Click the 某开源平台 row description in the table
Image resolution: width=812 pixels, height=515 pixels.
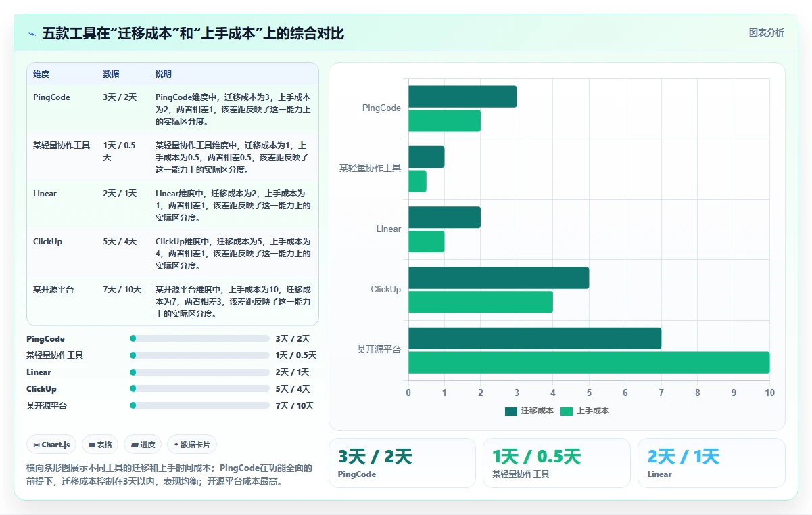(x=233, y=301)
